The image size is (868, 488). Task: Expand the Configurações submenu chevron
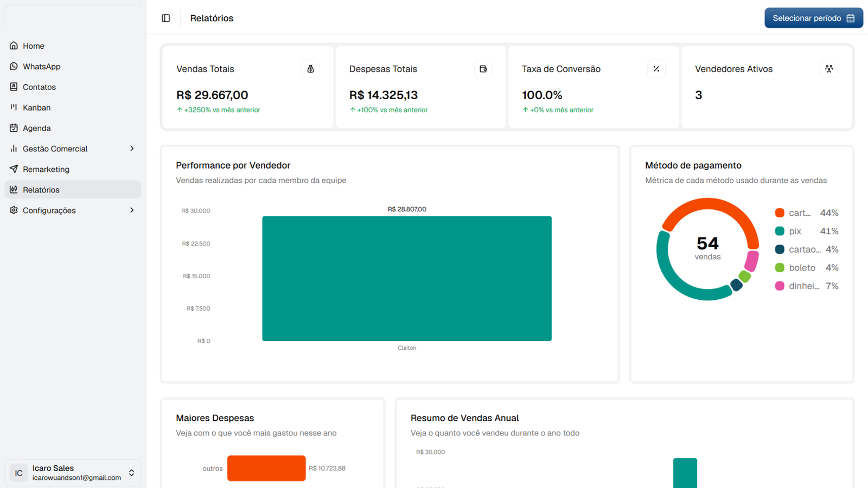pos(132,210)
